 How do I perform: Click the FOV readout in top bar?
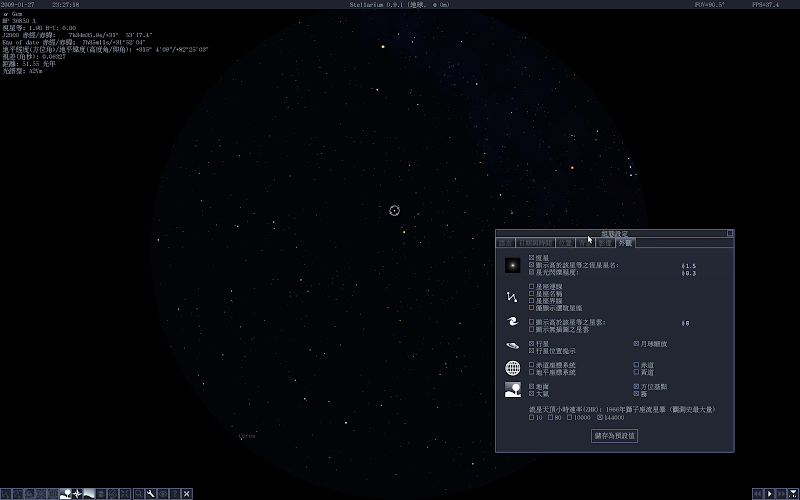pos(710,5)
